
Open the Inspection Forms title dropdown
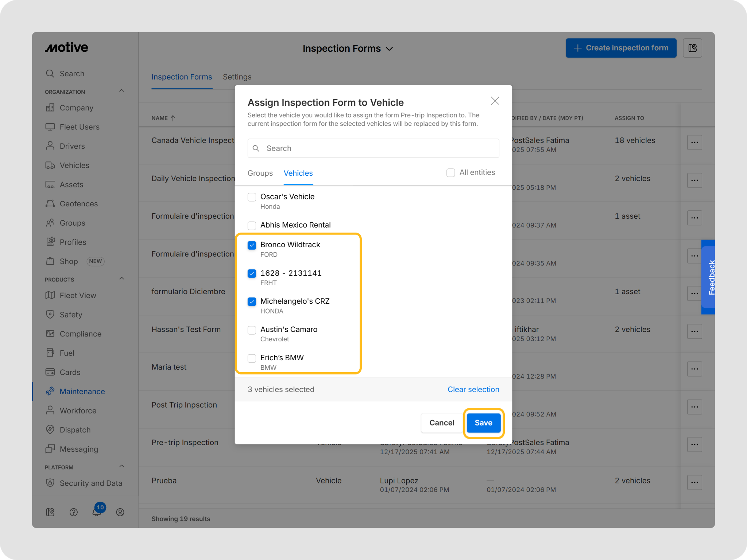[389, 49]
